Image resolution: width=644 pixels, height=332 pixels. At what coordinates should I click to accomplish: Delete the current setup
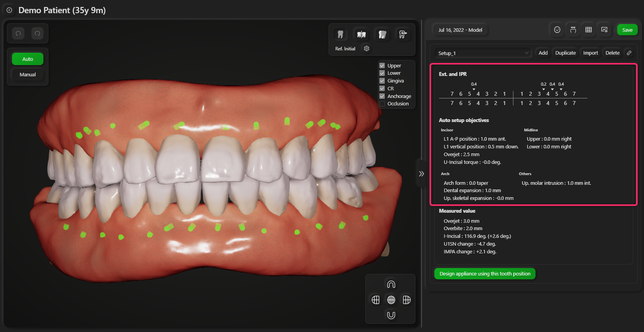tap(613, 53)
